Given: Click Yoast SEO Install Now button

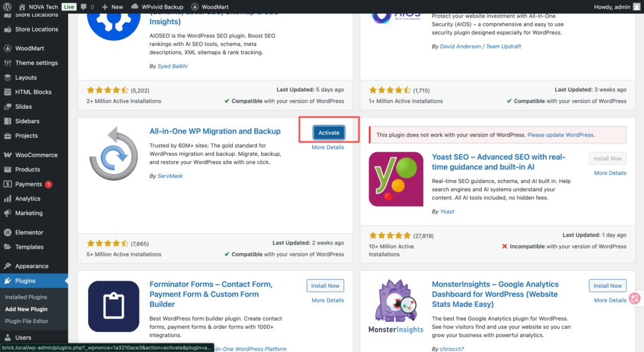Looking at the screenshot, I should click(608, 158).
